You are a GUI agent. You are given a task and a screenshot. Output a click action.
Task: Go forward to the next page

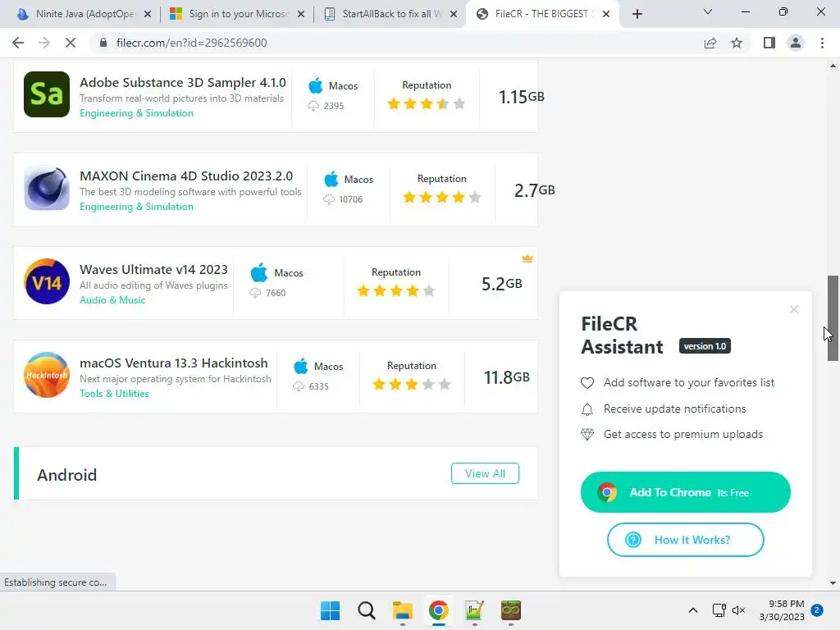[x=44, y=43]
